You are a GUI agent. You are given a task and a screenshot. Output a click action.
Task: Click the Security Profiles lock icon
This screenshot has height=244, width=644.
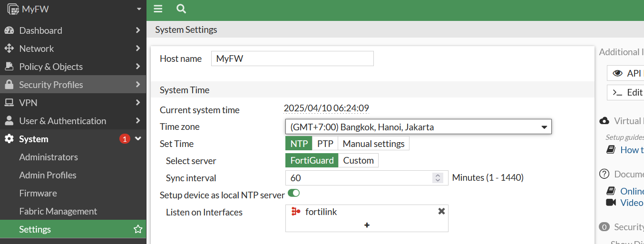click(9, 85)
